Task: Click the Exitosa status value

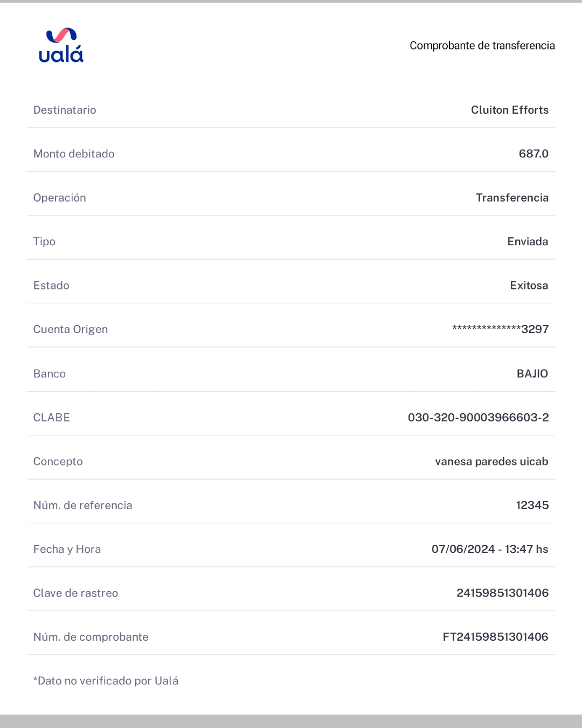Action: (x=529, y=286)
